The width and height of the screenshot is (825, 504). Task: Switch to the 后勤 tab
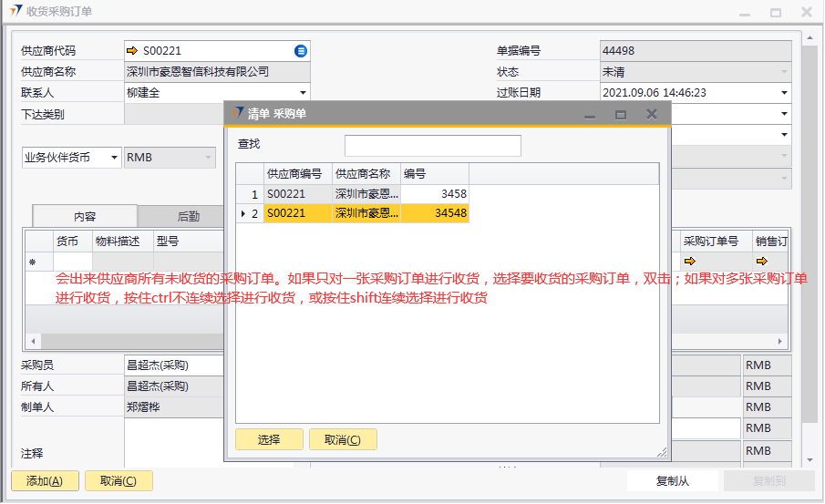pyautogui.click(x=188, y=216)
